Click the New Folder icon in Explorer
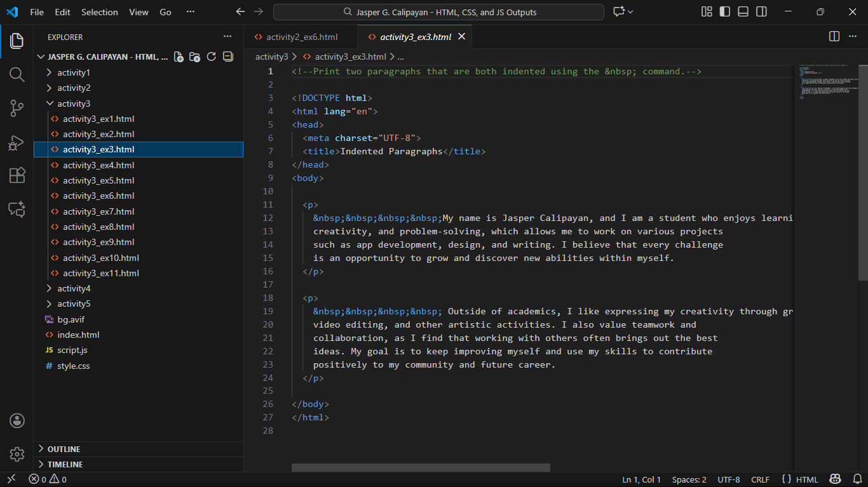Viewport: 868px width, 487px height. click(x=195, y=57)
